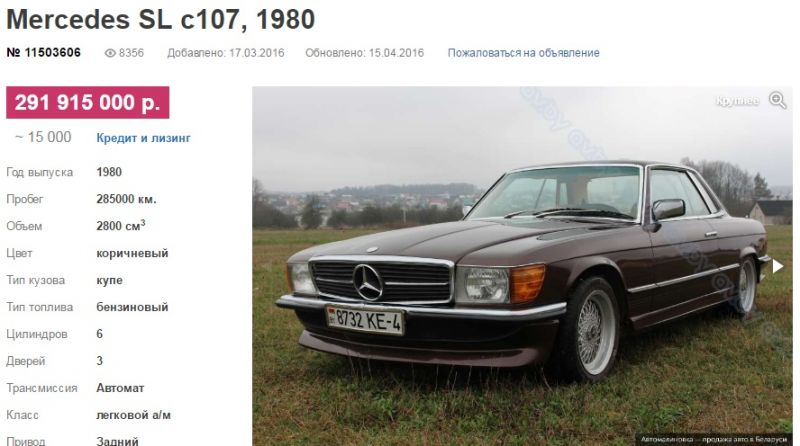The width and height of the screenshot is (800, 446).
Task: Click the eye views counter icon
Action: (110, 53)
